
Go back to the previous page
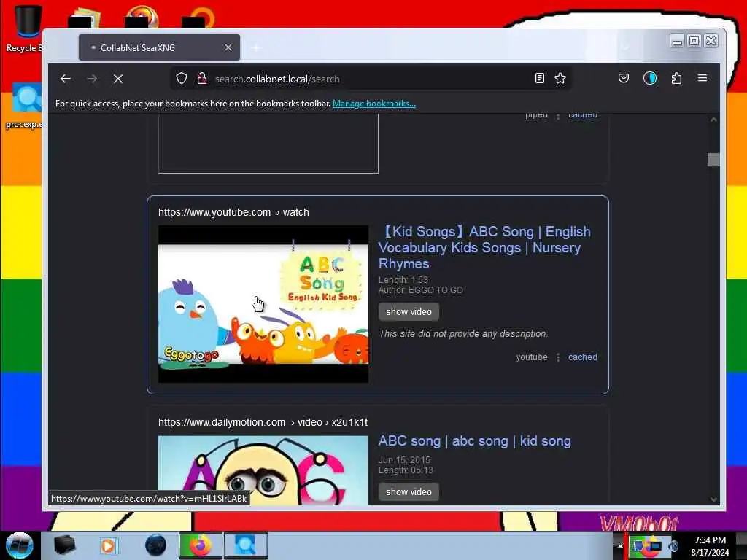(x=66, y=79)
